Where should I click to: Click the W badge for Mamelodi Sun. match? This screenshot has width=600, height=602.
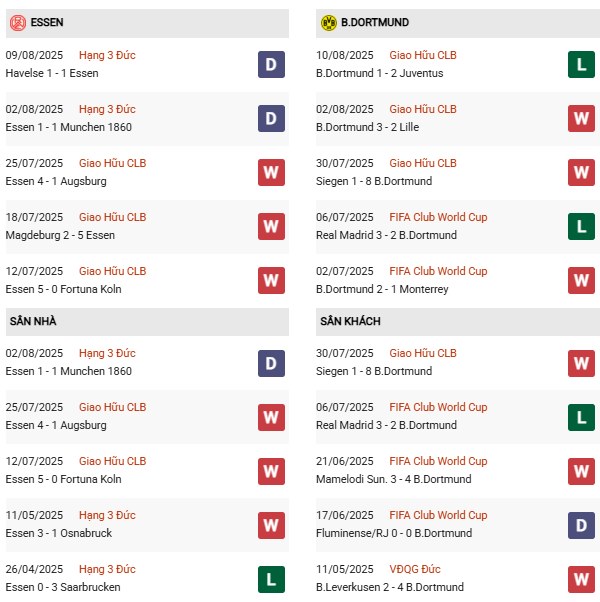pos(581,470)
